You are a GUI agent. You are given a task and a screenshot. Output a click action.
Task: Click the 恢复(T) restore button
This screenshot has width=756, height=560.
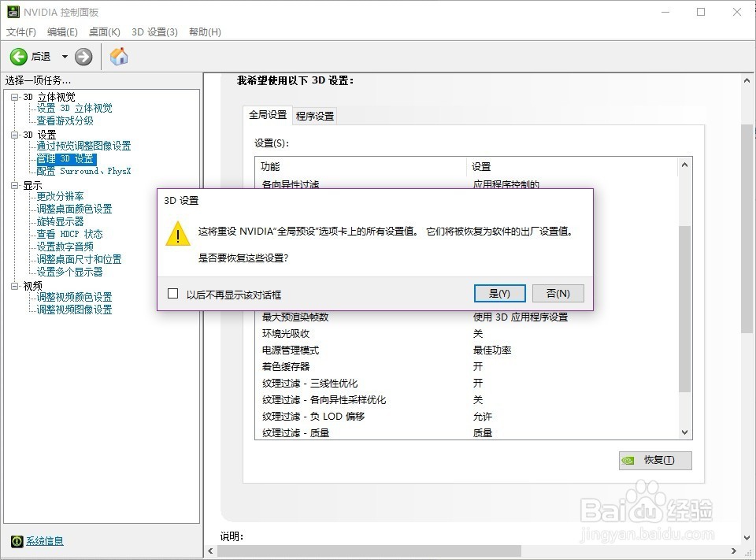(x=655, y=460)
